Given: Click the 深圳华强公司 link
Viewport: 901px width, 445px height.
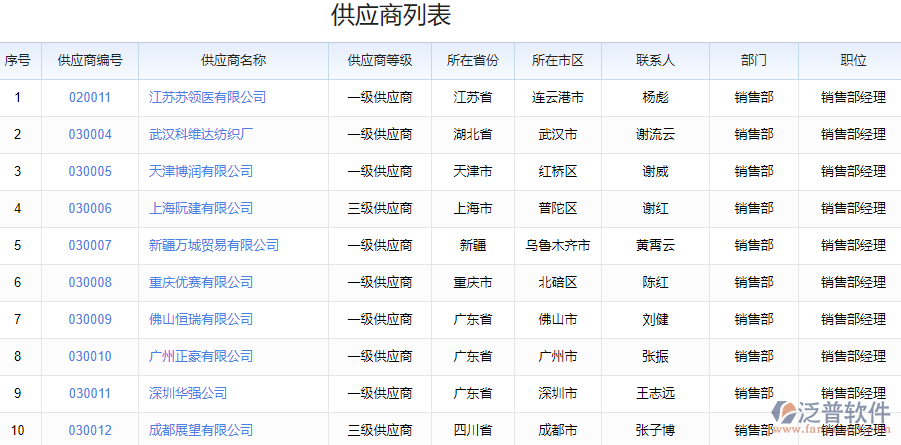Looking at the screenshot, I should pyautogui.click(x=188, y=394).
